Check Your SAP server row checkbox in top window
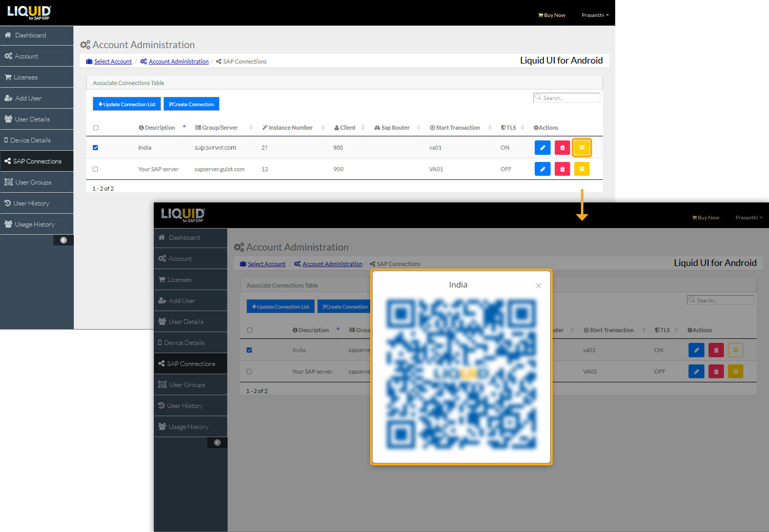The height and width of the screenshot is (532, 769). (x=95, y=169)
